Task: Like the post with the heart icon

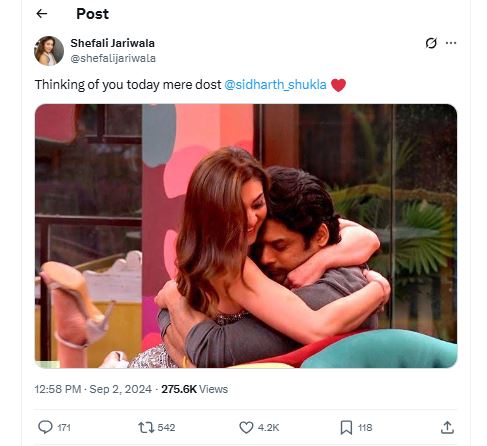Action: pyautogui.click(x=246, y=427)
